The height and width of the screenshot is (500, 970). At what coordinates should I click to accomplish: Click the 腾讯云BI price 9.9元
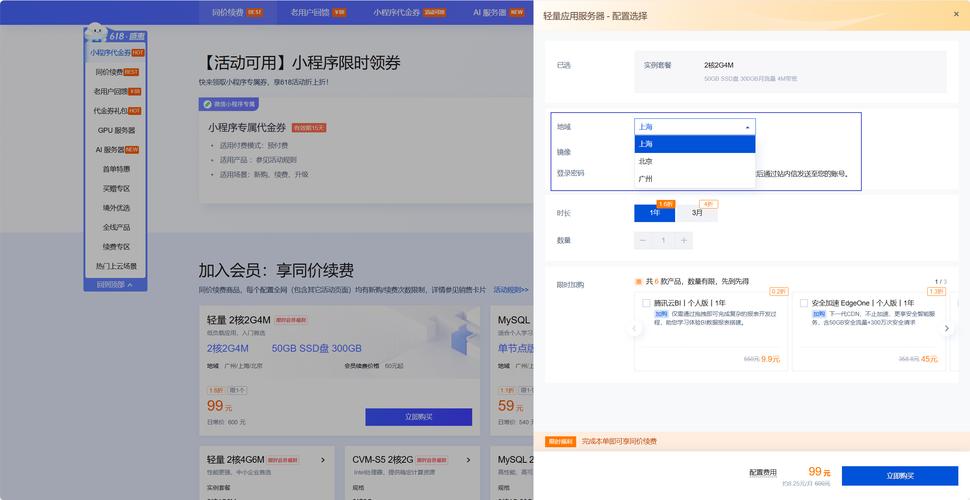(x=770, y=359)
